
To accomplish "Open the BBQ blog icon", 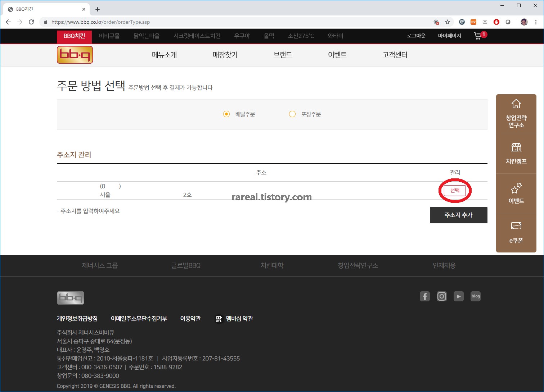I will pos(476,296).
